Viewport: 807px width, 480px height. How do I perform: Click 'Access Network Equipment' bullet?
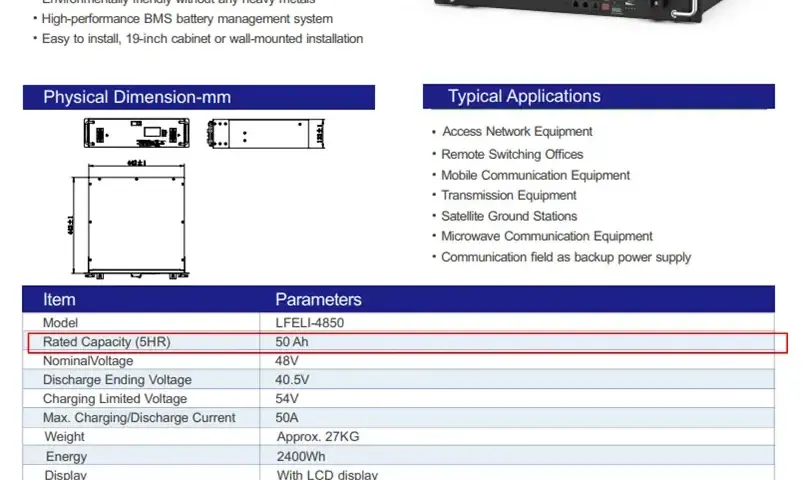(517, 132)
